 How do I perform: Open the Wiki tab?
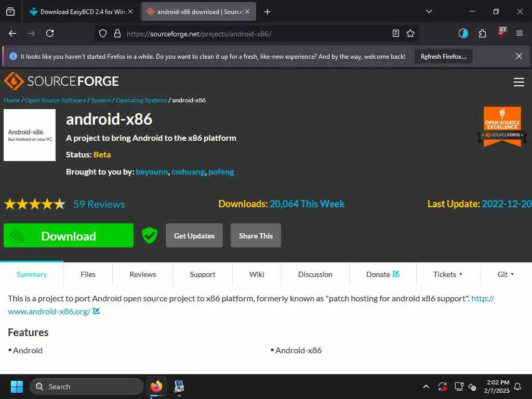click(257, 274)
